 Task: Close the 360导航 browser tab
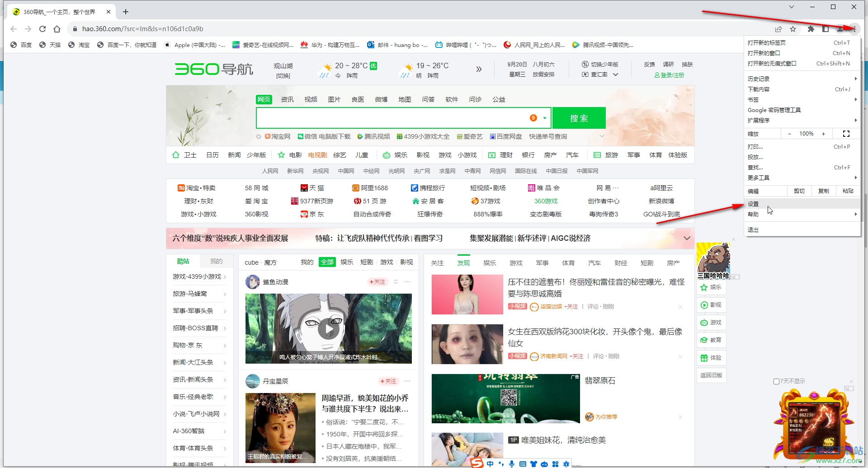(108, 12)
